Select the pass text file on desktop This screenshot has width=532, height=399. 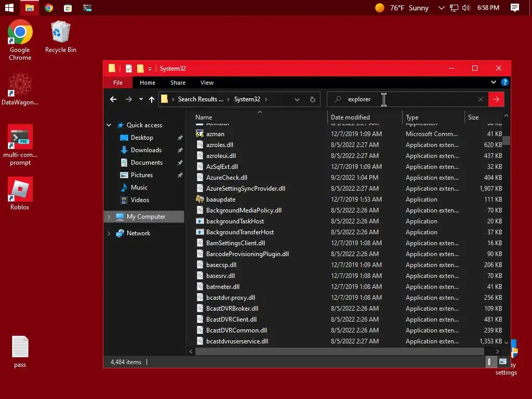click(20, 352)
